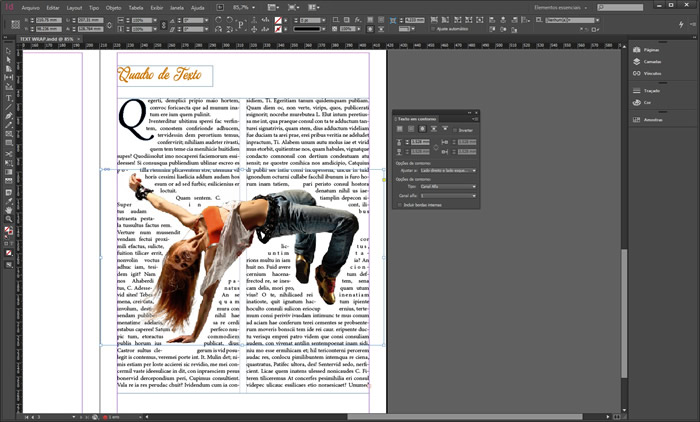Select the Type tool in the toolbox

(x=8, y=98)
